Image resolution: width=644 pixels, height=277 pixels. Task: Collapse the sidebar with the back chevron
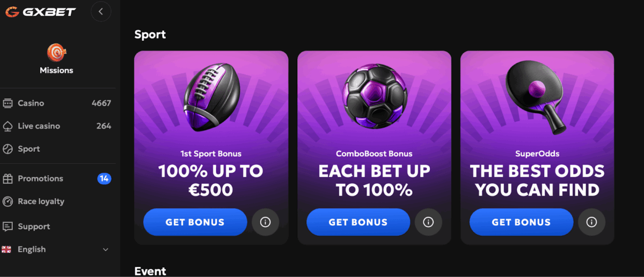click(101, 11)
